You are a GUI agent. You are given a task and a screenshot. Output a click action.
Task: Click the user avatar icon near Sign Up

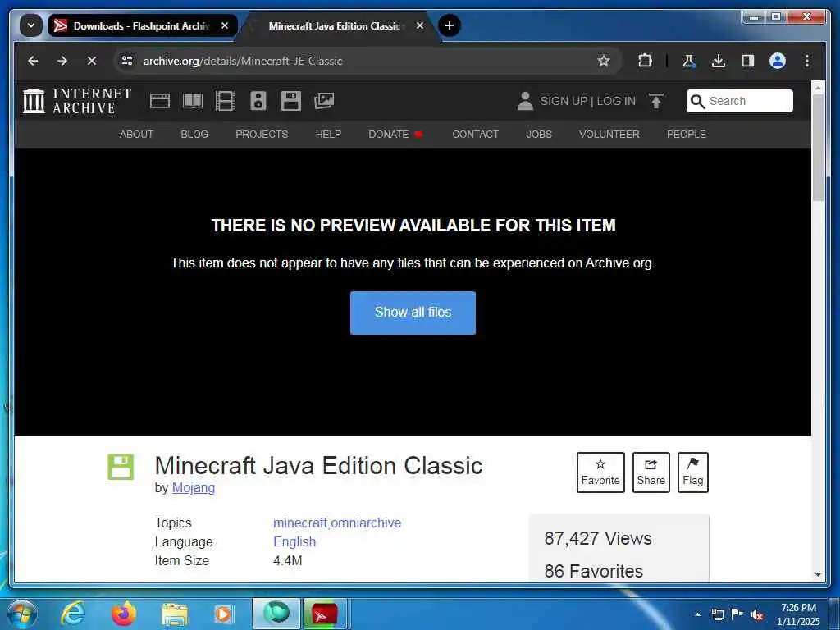click(x=525, y=101)
